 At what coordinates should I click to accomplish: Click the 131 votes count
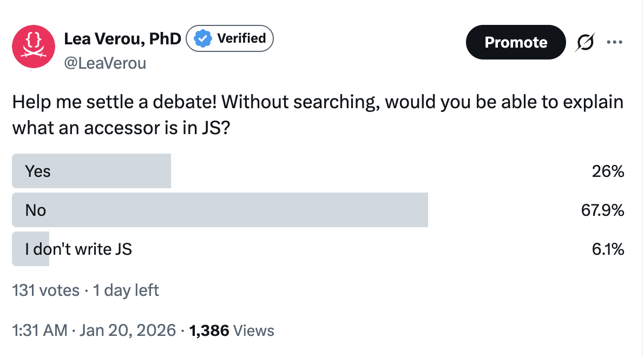pyautogui.click(x=45, y=290)
